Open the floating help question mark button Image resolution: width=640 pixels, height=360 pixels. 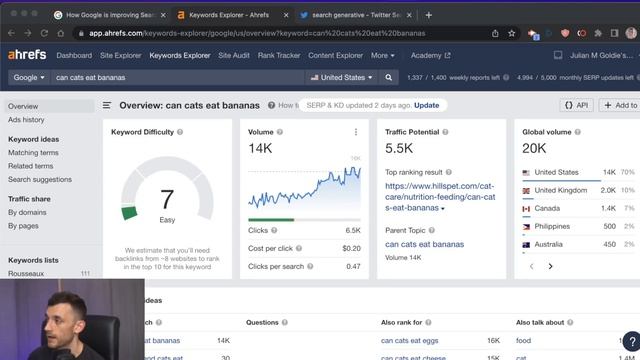tap(631, 341)
